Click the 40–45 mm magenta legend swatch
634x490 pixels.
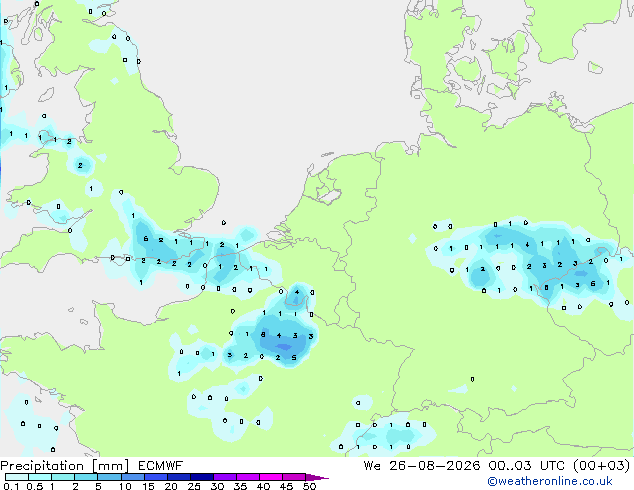(270, 477)
